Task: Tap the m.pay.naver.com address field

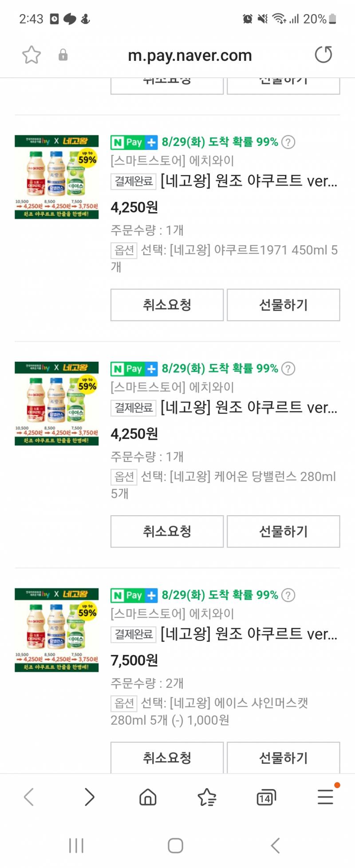Action: pyautogui.click(x=190, y=55)
